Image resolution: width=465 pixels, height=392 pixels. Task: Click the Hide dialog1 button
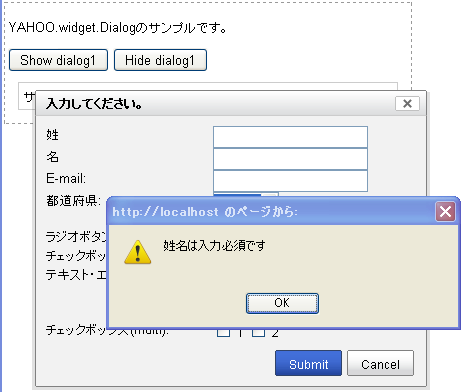click(160, 60)
